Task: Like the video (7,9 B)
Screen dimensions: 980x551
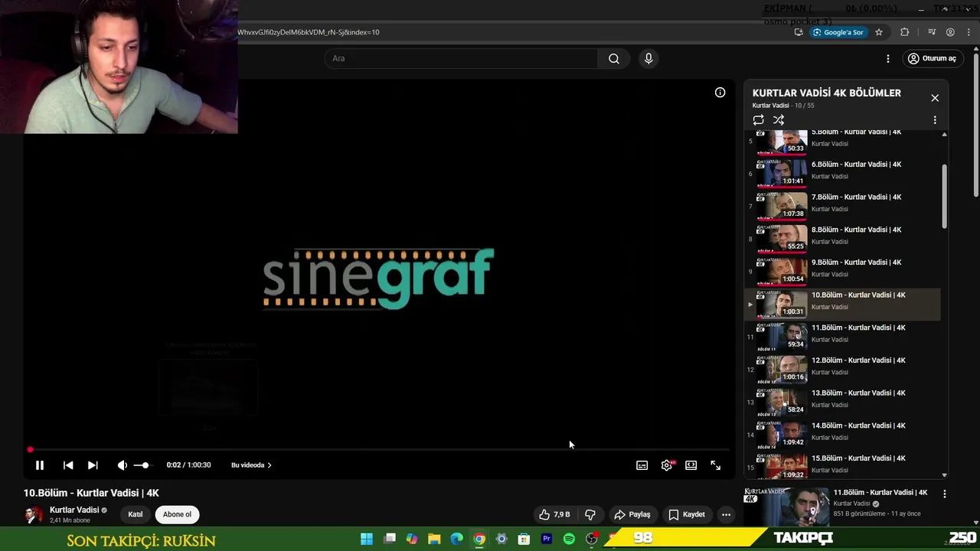Action: (555, 514)
